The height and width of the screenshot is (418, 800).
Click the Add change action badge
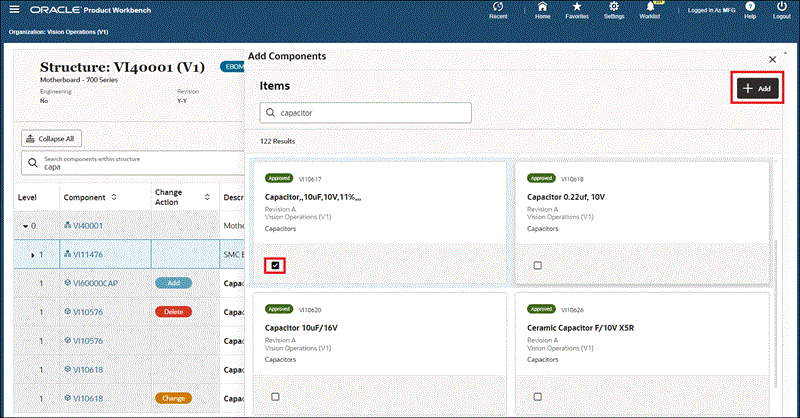173,283
